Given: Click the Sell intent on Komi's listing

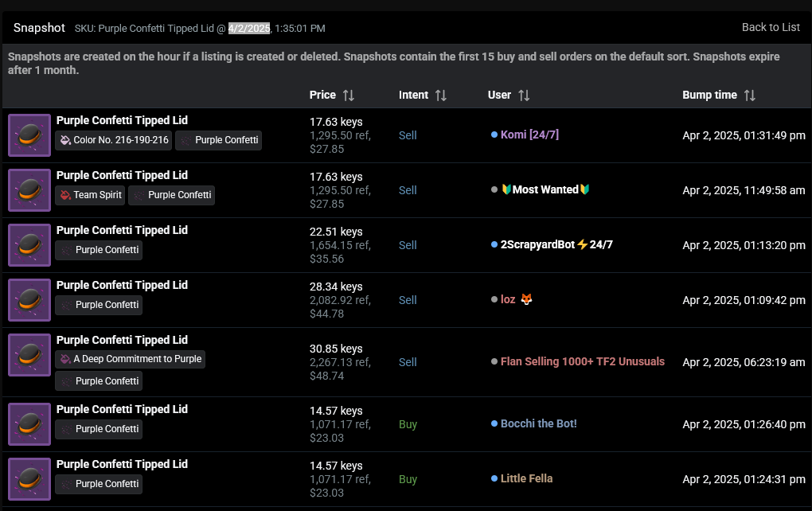Looking at the screenshot, I should coord(408,135).
